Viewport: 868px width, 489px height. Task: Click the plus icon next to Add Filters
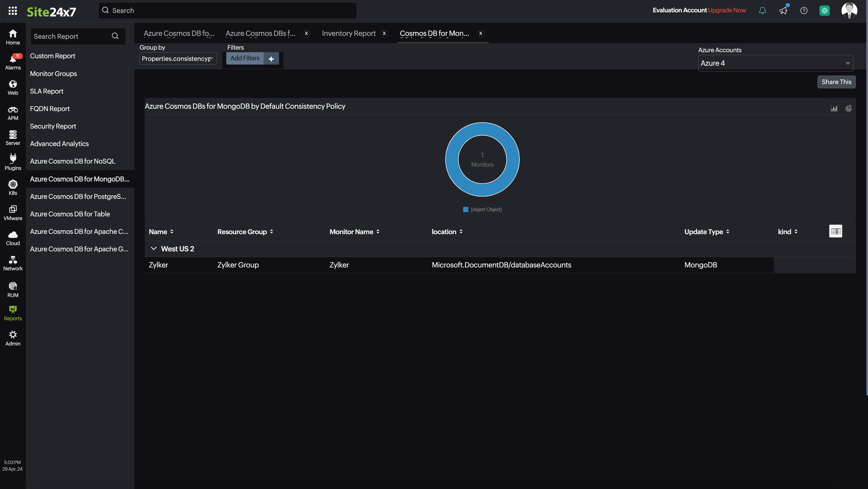coord(271,58)
